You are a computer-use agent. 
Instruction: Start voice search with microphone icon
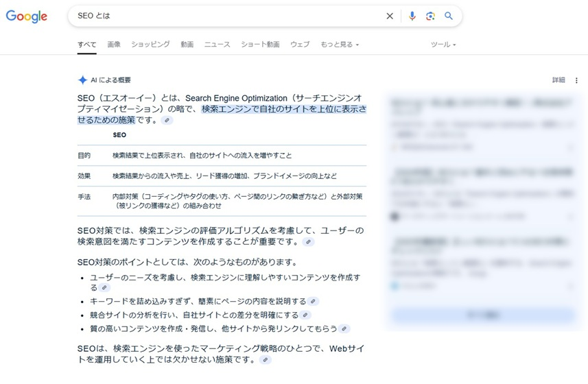point(412,16)
